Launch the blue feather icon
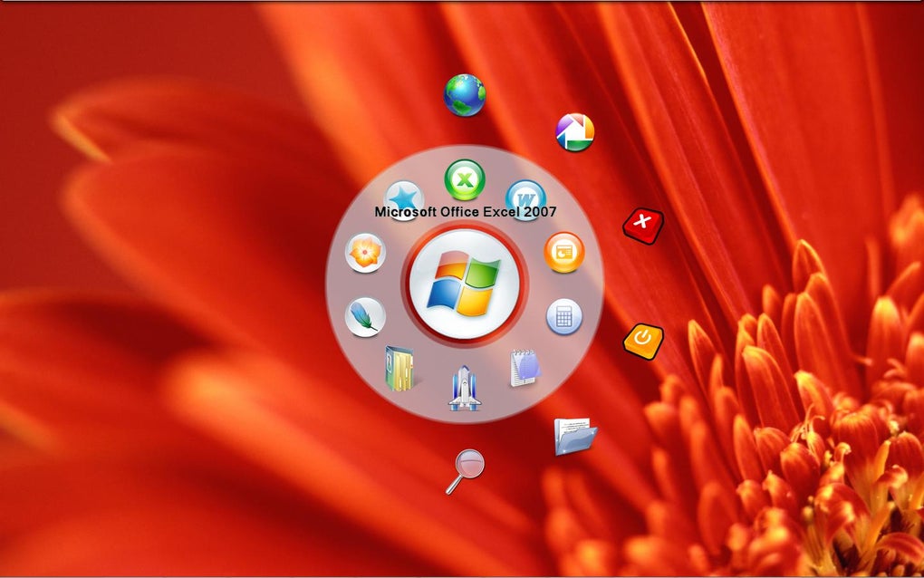The height and width of the screenshot is (578, 924). (365, 317)
